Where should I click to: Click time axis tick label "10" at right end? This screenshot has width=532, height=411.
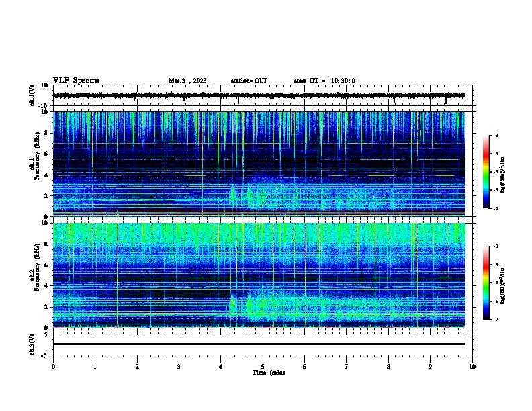(x=472, y=367)
